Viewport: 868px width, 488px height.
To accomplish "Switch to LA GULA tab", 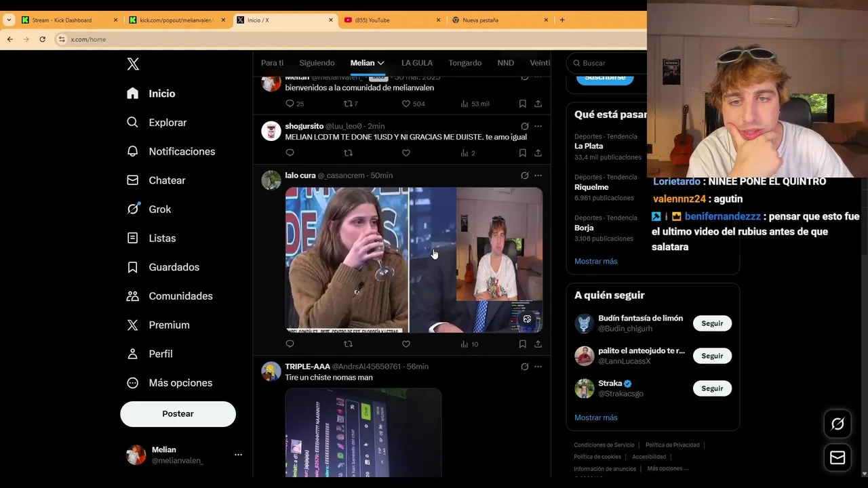I will pyautogui.click(x=417, y=63).
